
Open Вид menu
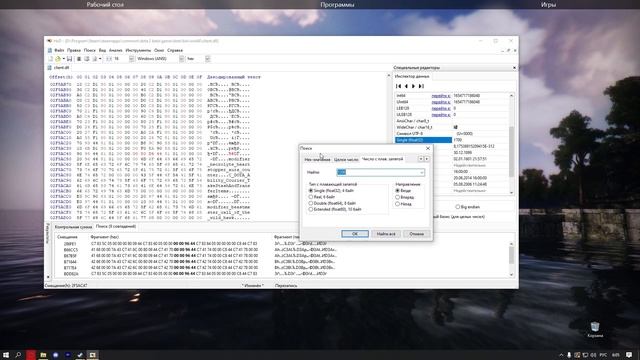(102, 50)
